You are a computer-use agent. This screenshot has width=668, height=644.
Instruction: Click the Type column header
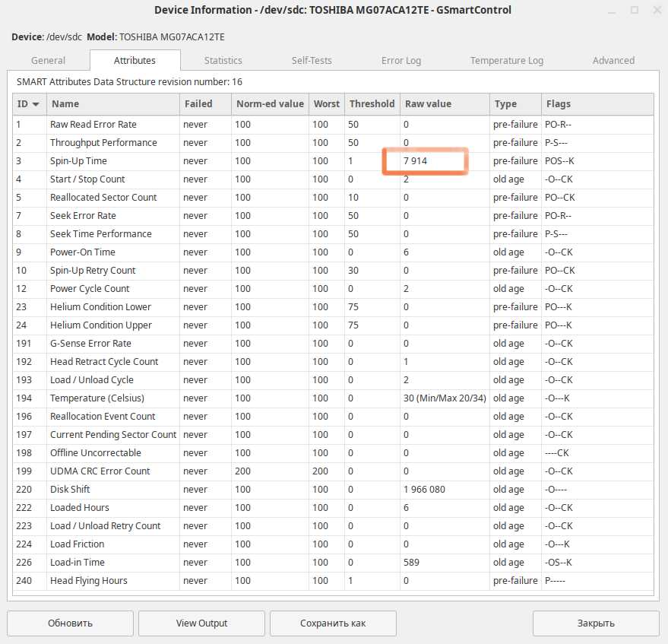tap(515, 104)
